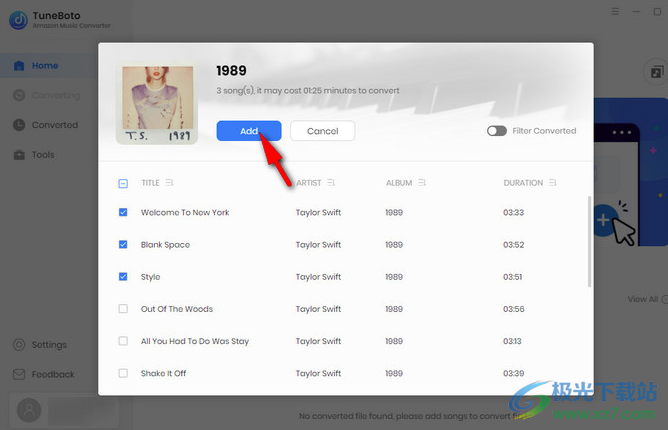
Task: Click the song list vertical scrollbar
Action: pyautogui.click(x=589, y=241)
